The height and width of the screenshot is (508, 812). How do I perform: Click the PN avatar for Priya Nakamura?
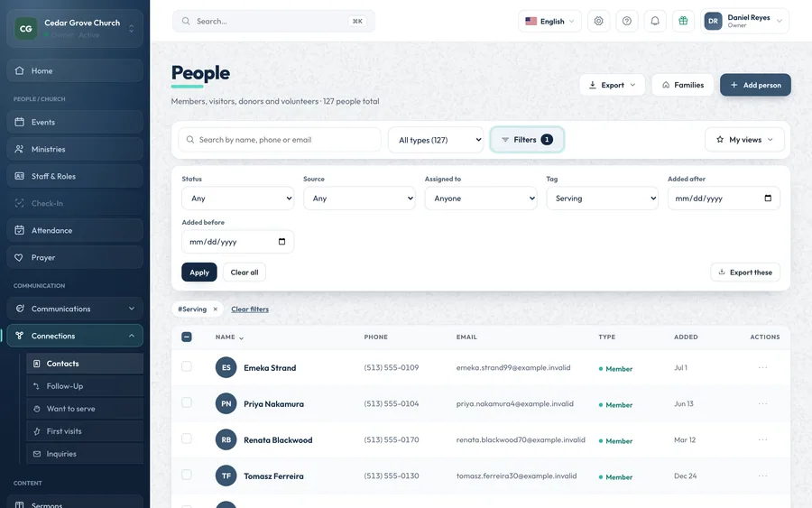pos(226,403)
